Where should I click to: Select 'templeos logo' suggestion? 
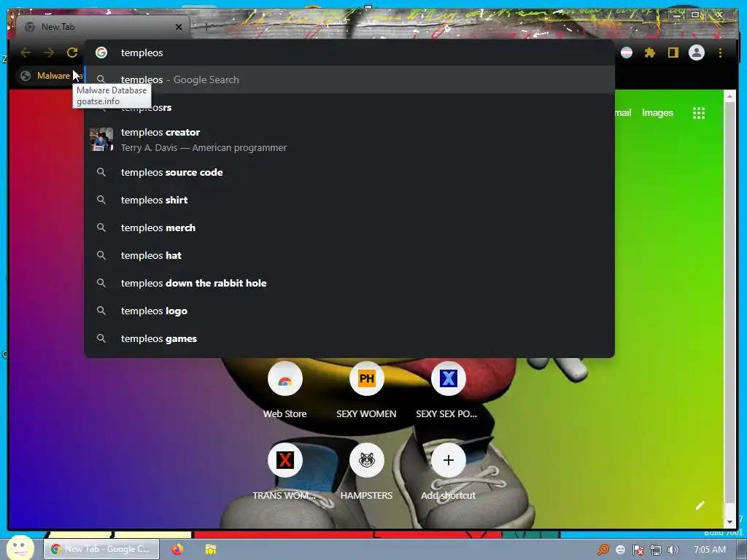point(349,311)
